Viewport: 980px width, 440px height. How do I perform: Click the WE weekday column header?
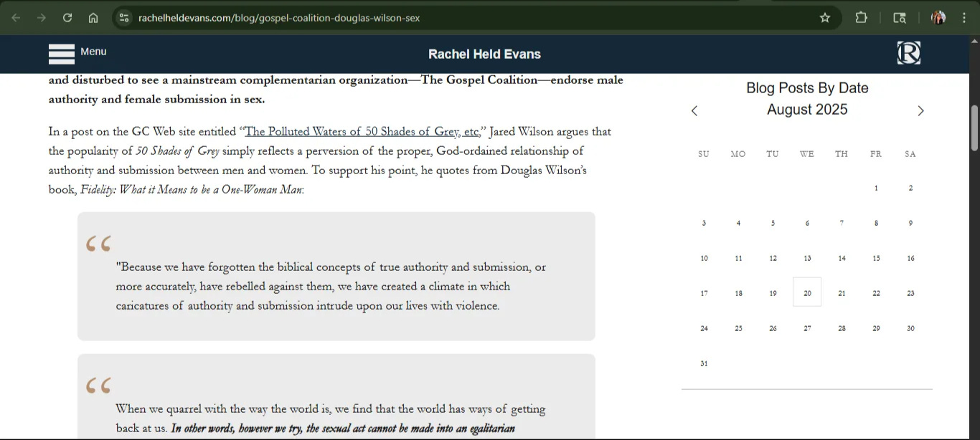(807, 154)
